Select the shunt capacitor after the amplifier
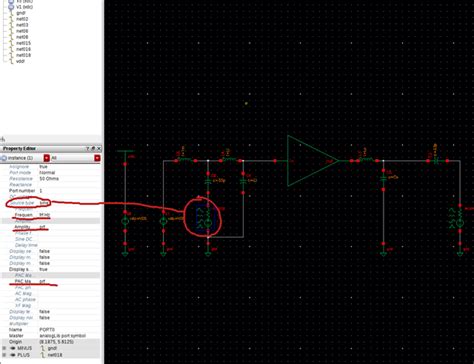The height and width of the screenshot is (364, 474). (383, 178)
